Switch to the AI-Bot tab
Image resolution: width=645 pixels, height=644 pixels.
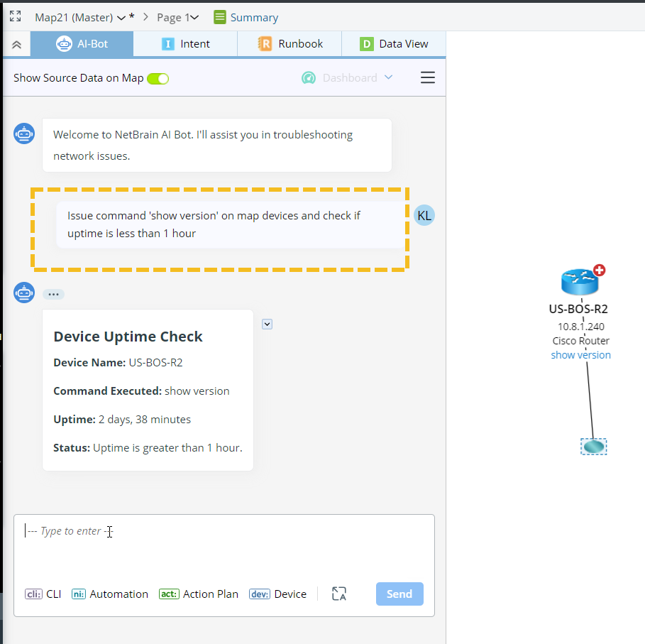pyautogui.click(x=82, y=43)
